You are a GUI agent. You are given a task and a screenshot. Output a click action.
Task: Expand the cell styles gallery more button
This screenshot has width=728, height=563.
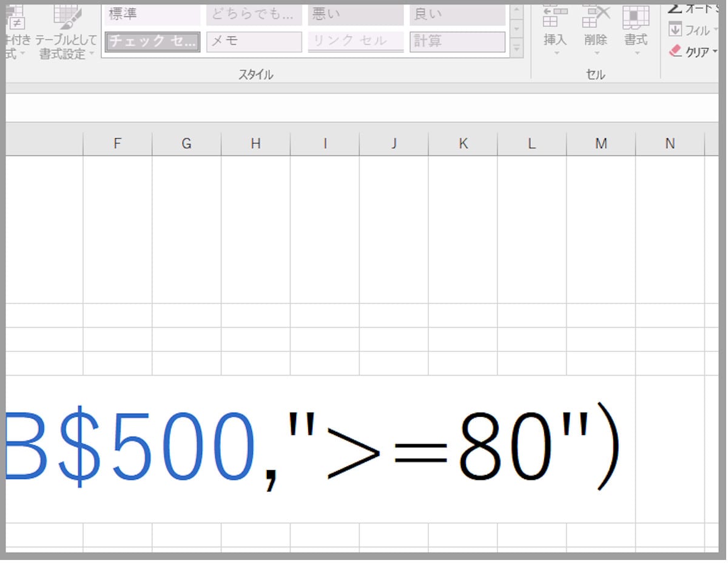point(516,47)
